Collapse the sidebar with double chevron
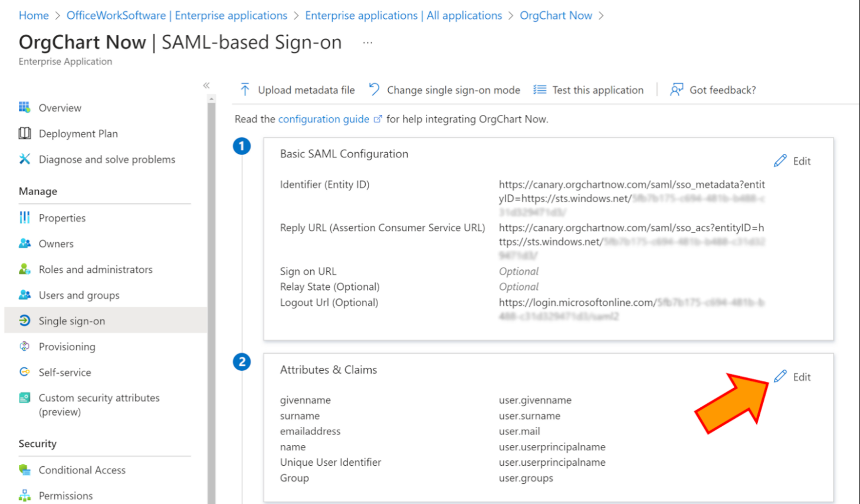 point(206,85)
